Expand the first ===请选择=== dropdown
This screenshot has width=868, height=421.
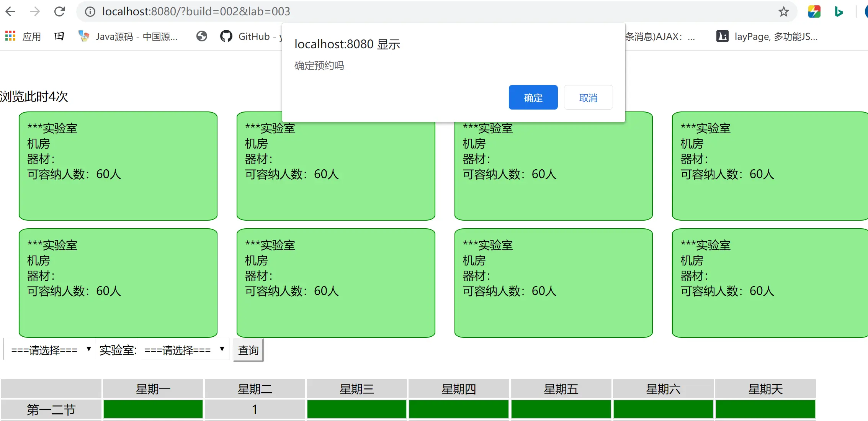point(50,349)
